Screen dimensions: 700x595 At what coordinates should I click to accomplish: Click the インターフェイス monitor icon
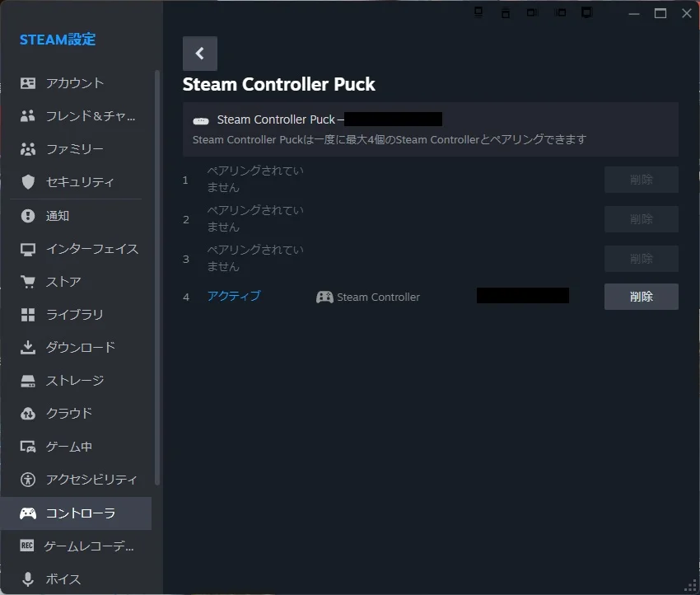28,249
